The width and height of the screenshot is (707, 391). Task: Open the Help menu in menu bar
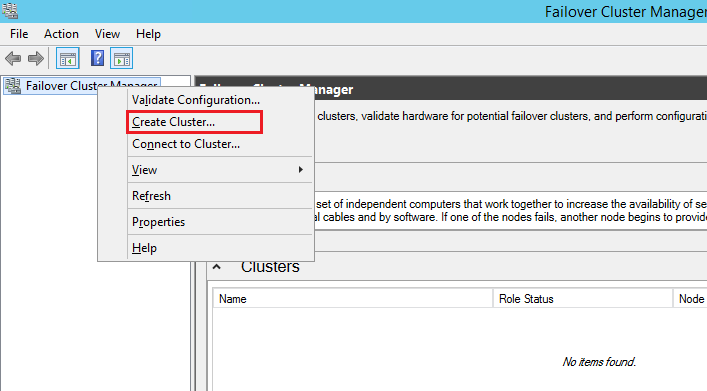coord(148,34)
